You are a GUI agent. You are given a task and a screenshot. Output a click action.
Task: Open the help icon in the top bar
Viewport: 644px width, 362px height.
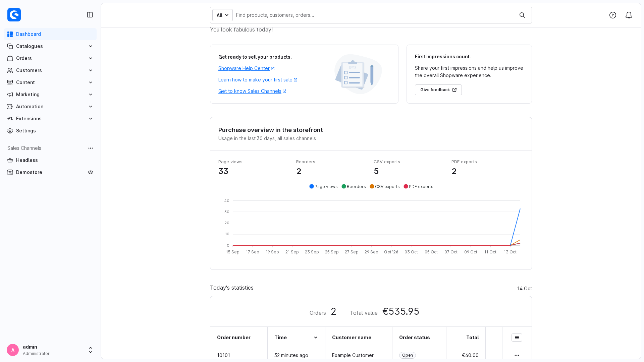pyautogui.click(x=613, y=15)
